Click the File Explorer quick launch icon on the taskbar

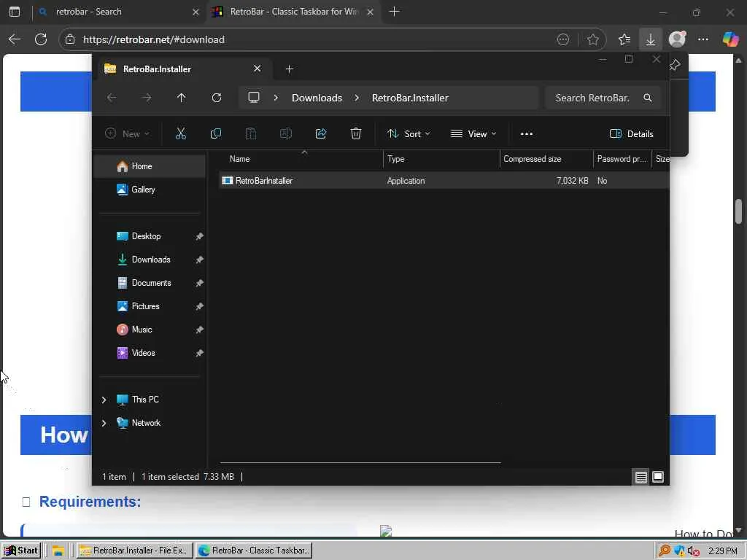point(58,551)
